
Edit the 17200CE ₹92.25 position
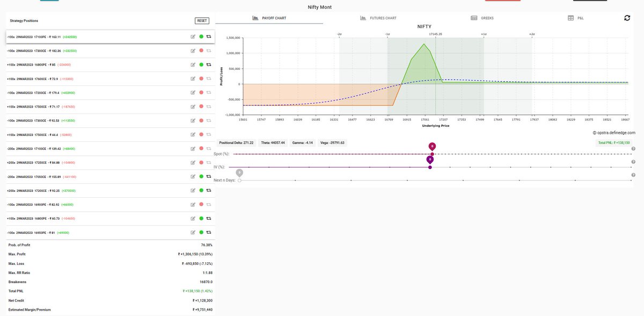click(193, 190)
